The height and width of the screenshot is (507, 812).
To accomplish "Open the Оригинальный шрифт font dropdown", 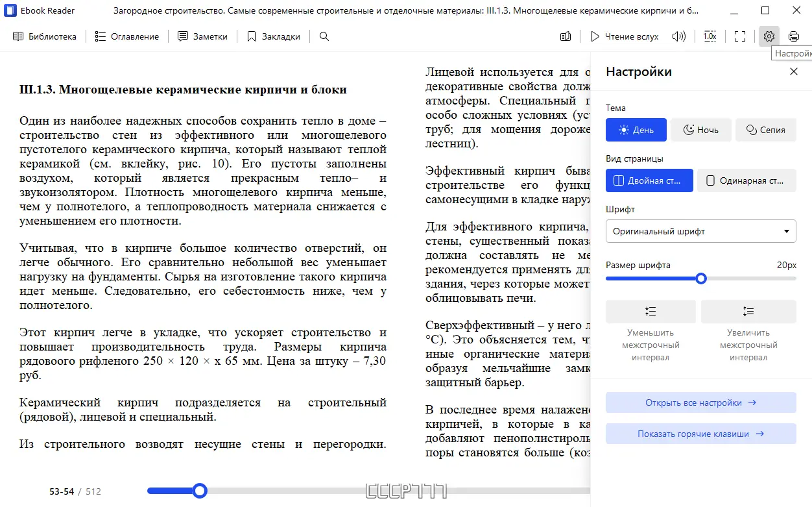I will pyautogui.click(x=700, y=231).
